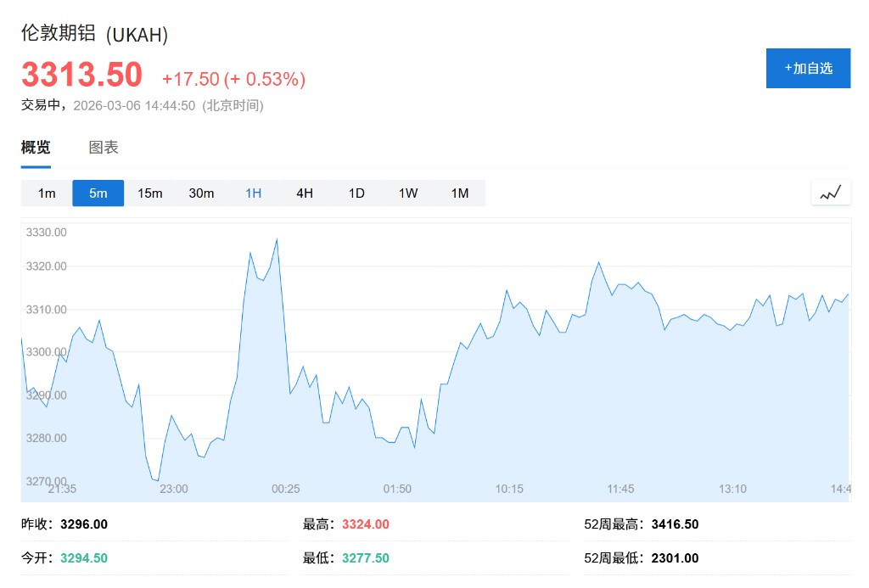Click the 3313.50 current price

coord(82,76)
